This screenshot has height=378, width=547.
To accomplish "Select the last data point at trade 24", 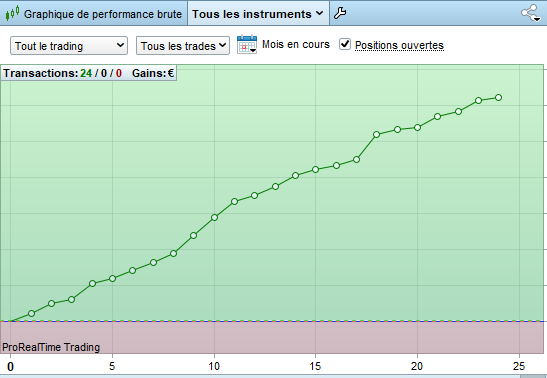I will point(499,98).
